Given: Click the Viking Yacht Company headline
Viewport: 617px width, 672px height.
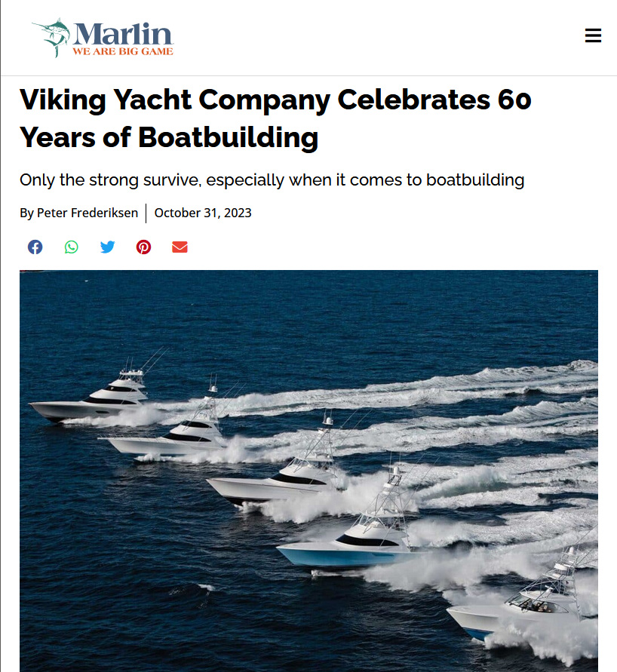Looking at the screenshot, I should [275, 118].
